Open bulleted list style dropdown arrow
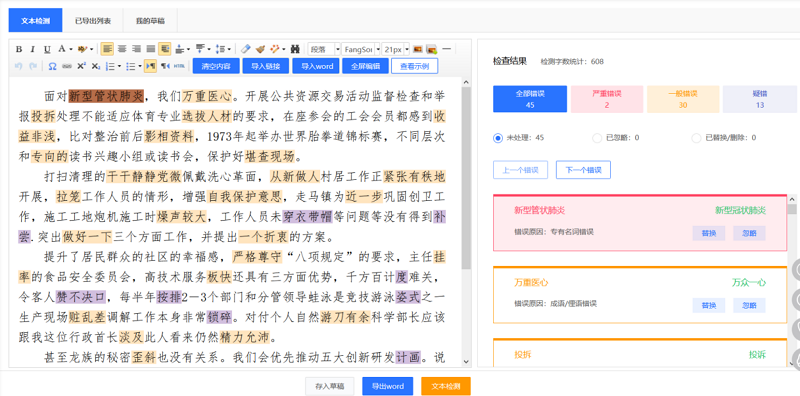Screen dimensions: 800x396 [x=140, y=66]
